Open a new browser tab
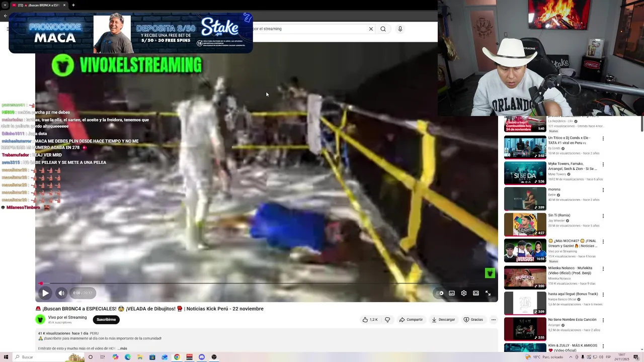This screenshot has width=644, height=362. [x=73, y=5]
